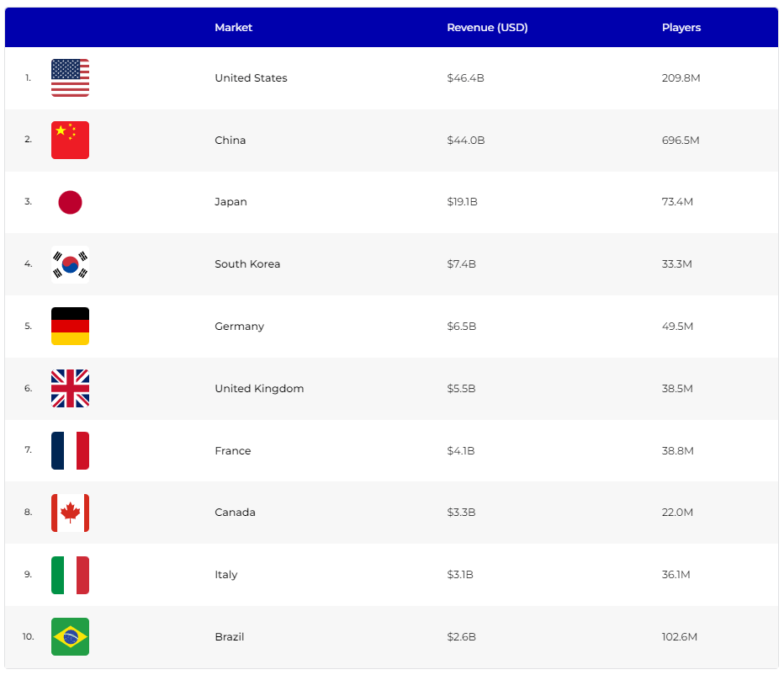Click the Brazil flag icon
This screenshot has height=675, width=784.
[x=70, y=637]
